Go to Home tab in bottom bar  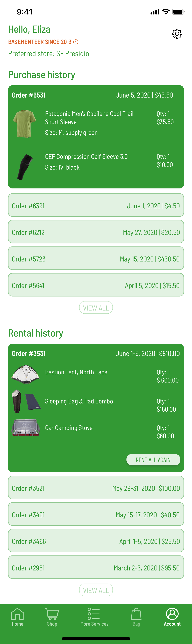click(17, 617)
